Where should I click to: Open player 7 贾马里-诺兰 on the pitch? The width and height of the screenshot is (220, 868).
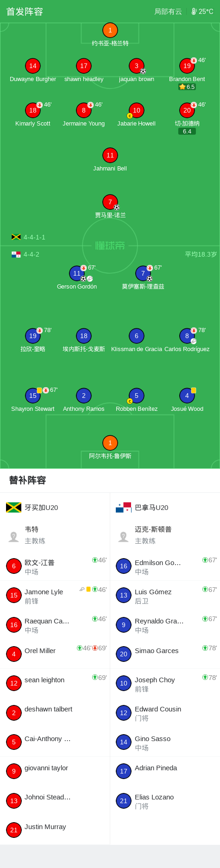tap(110, 202)
